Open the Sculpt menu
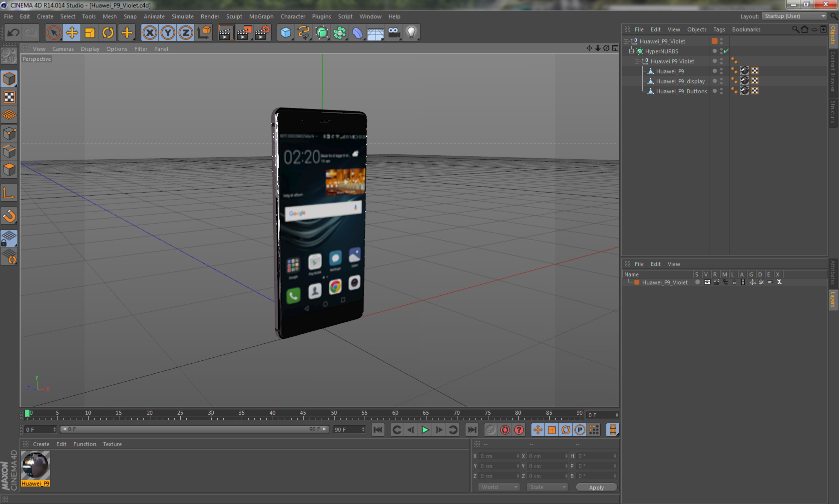 point(234,16)
